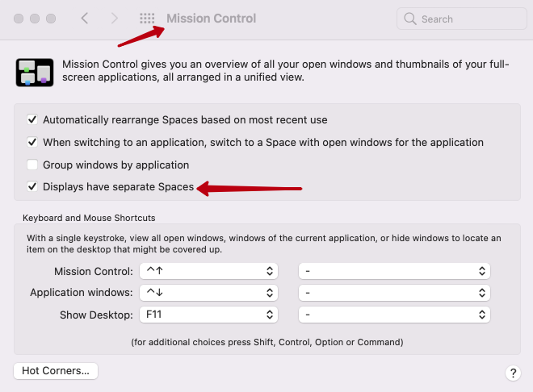Open help with the question mark button
The width and height of the screenshot is (533, 392).
click(x=512, y=373)
